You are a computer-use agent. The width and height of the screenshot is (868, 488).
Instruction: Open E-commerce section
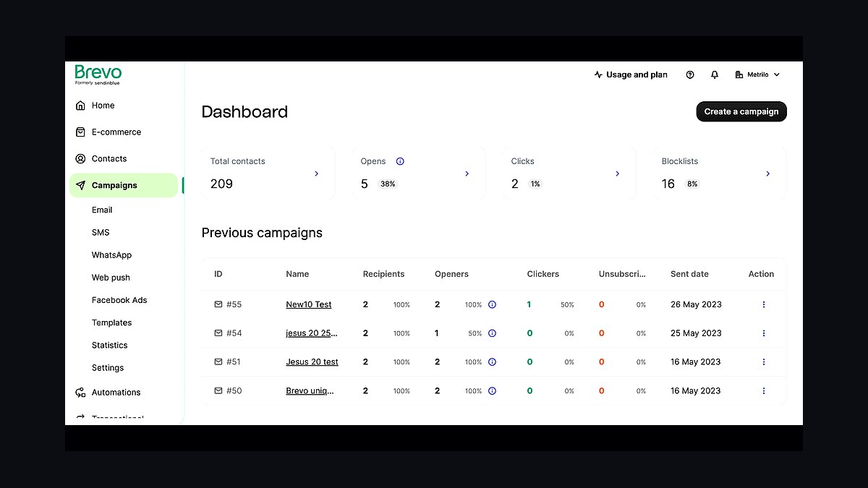[116, 132]
